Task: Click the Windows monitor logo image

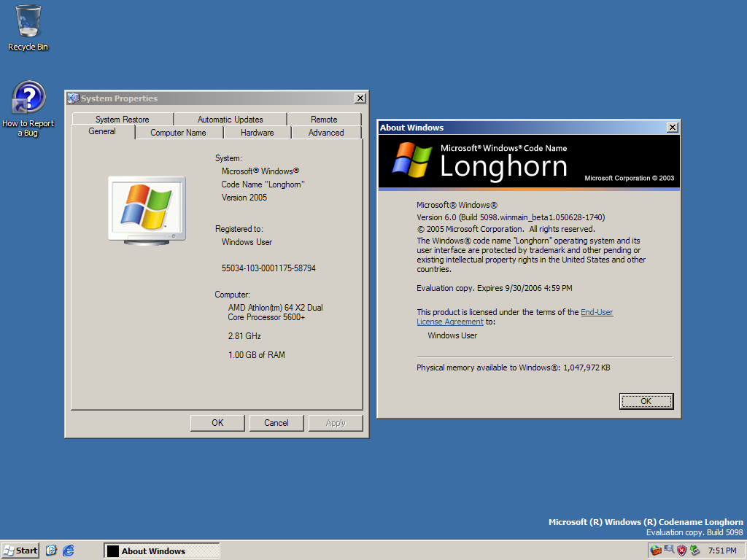Action: (x=147, y=210)
